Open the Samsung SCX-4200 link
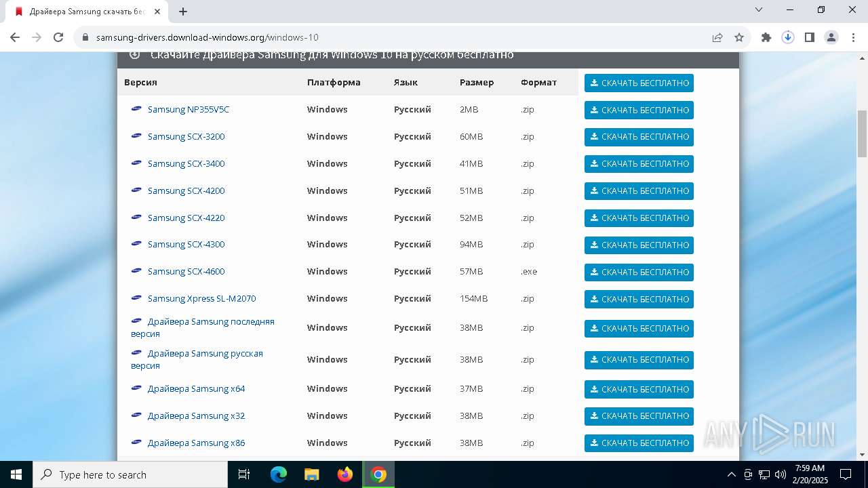 [x=186, y=190]
